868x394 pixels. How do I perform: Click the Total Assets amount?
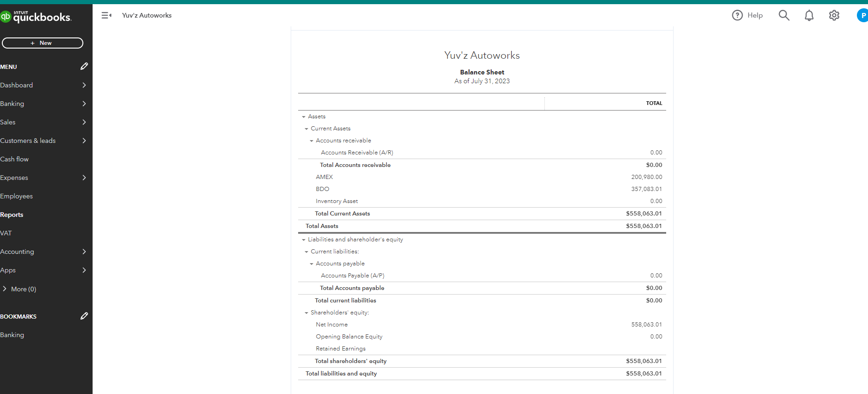[644, 226]
